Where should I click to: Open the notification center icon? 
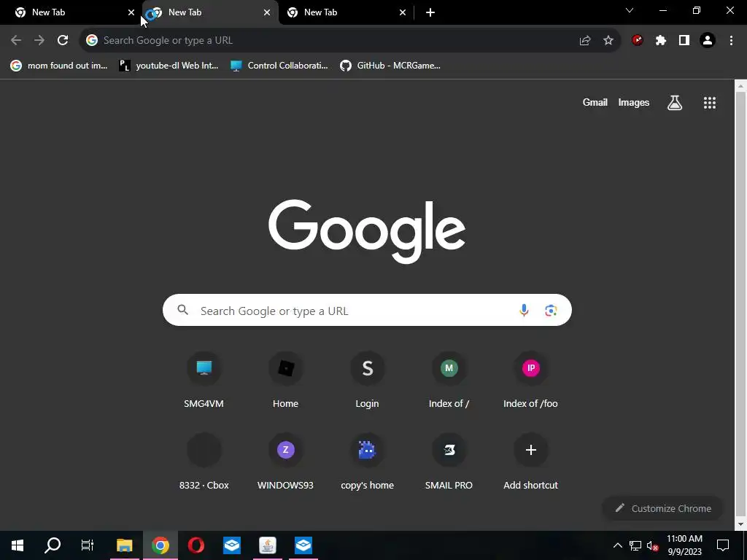coord(723,545)
